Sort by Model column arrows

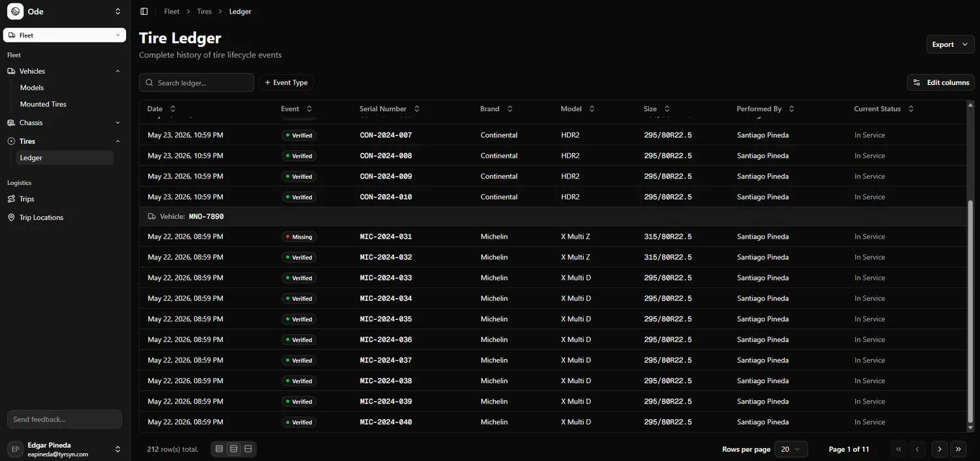coord(592,109)
